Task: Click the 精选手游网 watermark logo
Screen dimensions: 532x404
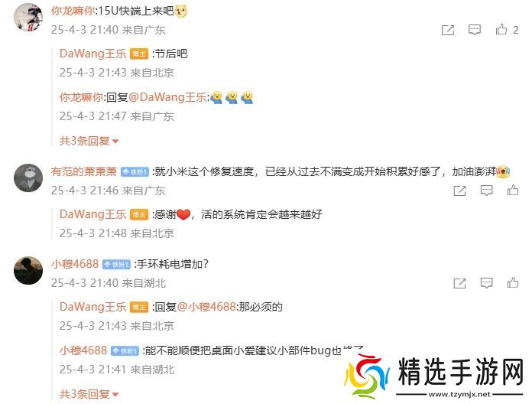Action: [434, 377]
